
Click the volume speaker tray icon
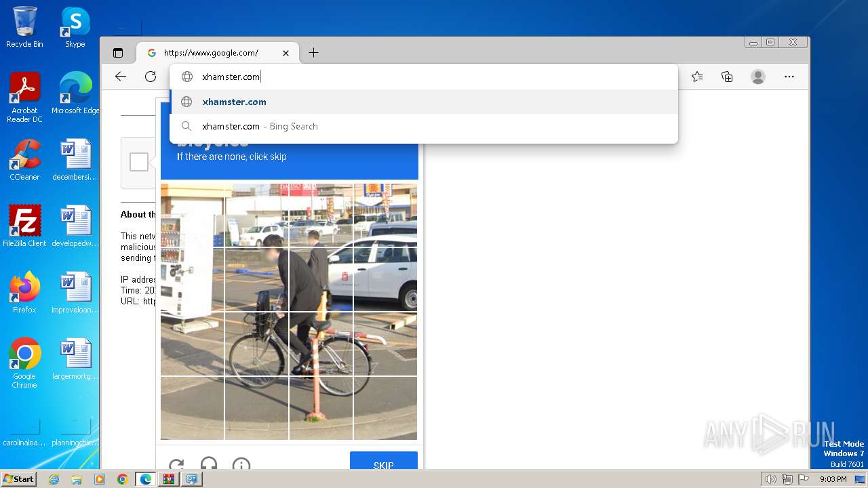coord(771,479)
